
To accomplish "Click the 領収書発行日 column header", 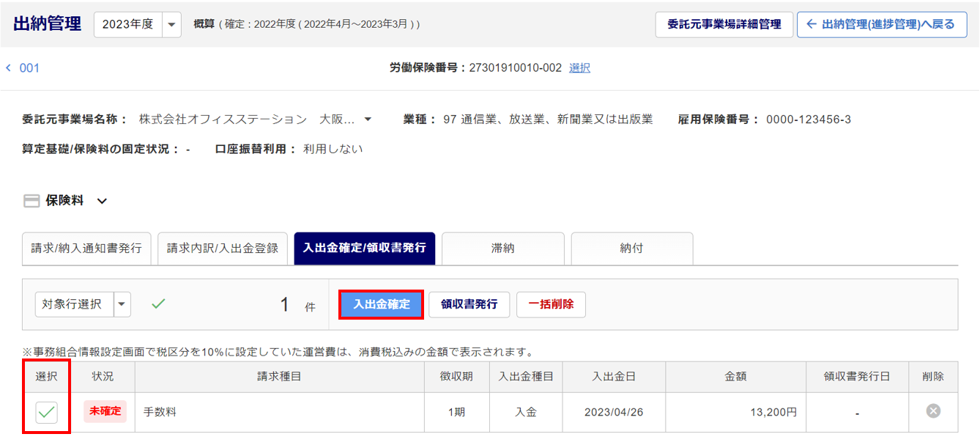I will pos(857,377).
